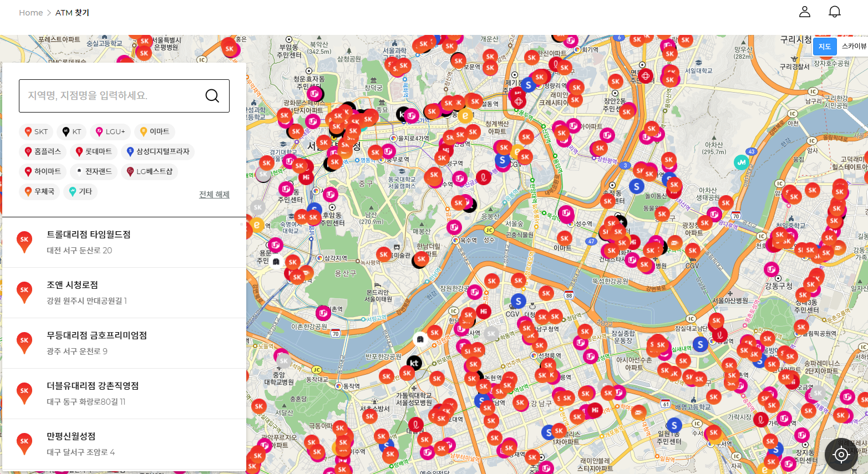The height and width of the screenshot is (474, 868).
Task: Toggle the 이마트 filter chip
Action: tap(155, 131)
